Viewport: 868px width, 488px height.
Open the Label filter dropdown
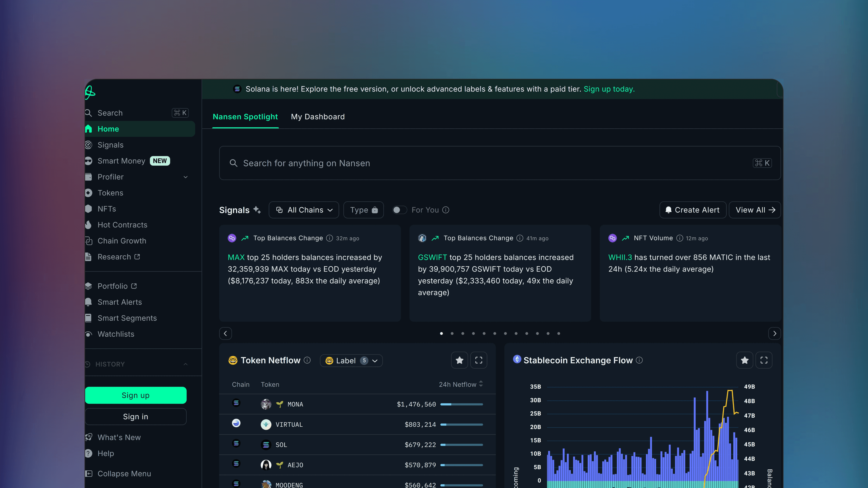[351, 360]
